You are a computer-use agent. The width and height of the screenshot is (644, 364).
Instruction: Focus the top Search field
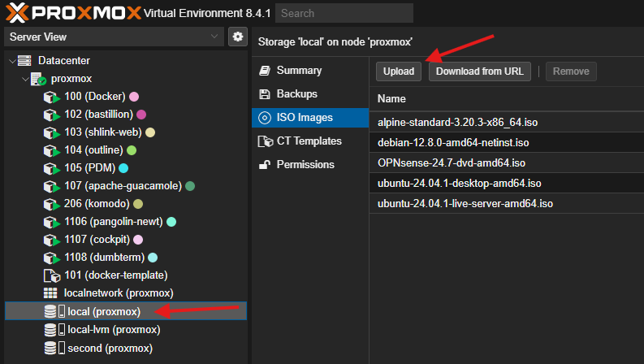[x=344, y=13]
